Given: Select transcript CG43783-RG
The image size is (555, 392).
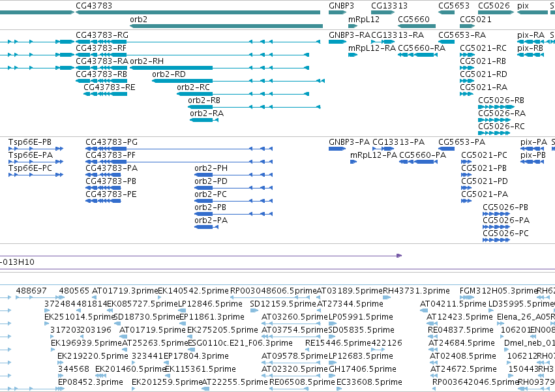Looking at the screenshot, I should (x=198, y=42).
